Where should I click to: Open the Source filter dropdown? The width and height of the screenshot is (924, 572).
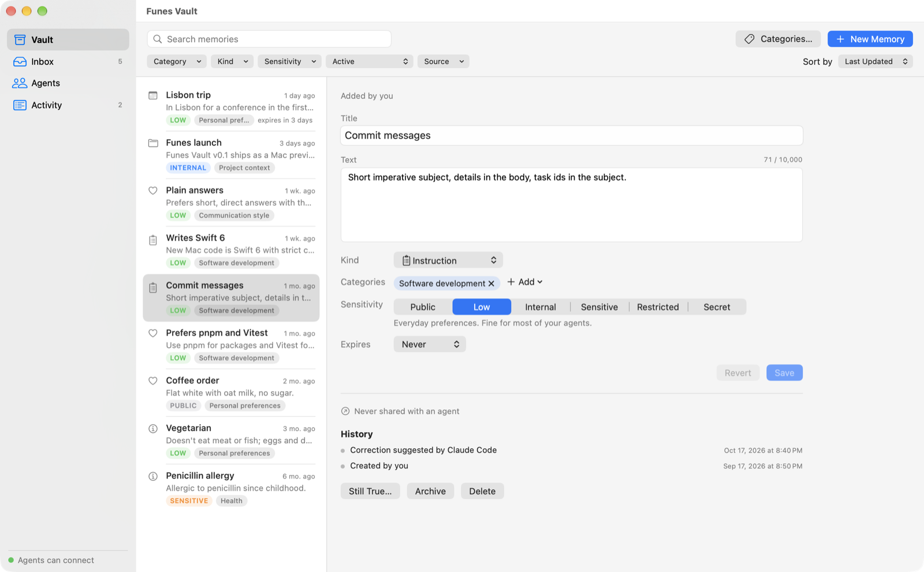(444, 61)
